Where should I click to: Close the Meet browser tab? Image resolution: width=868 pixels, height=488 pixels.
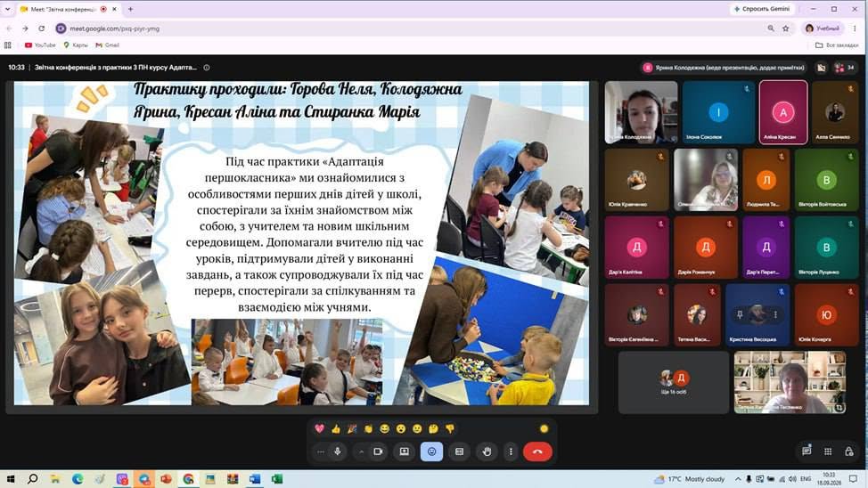pos(115,9)
